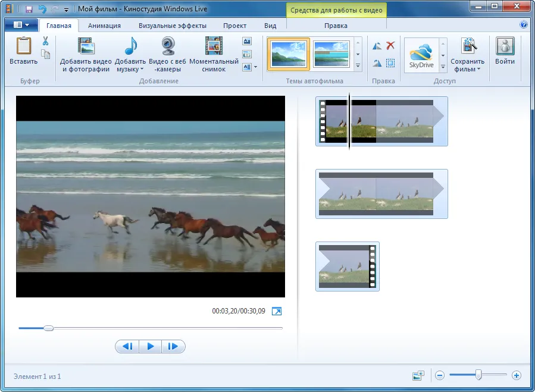Click the Select all icon
Screen dimensions: 535x392
[390, 63]
